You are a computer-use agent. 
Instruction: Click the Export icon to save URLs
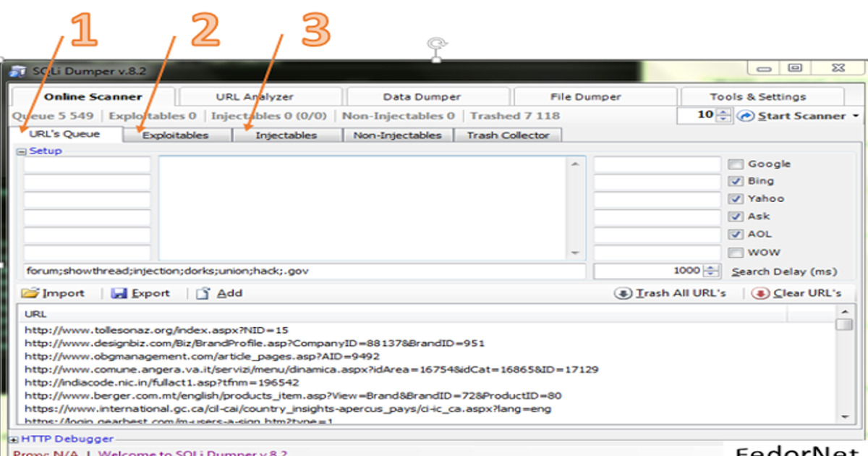(120, 293)
